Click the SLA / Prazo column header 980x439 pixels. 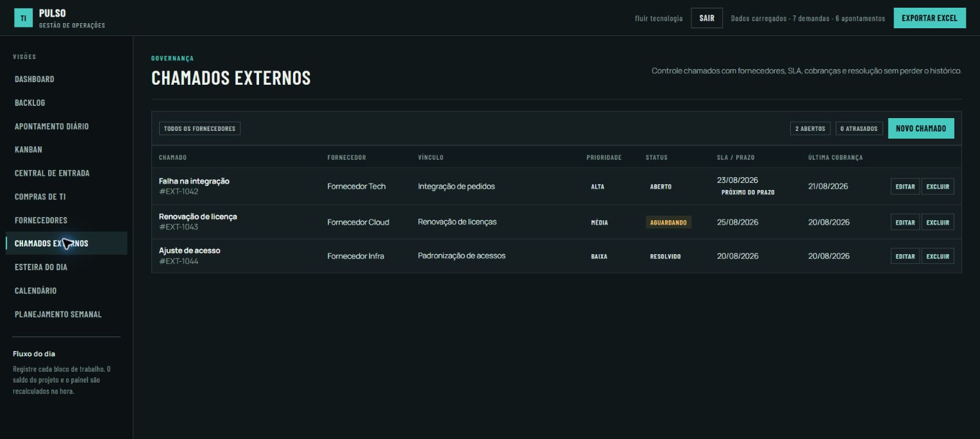(x=736, y=157)
